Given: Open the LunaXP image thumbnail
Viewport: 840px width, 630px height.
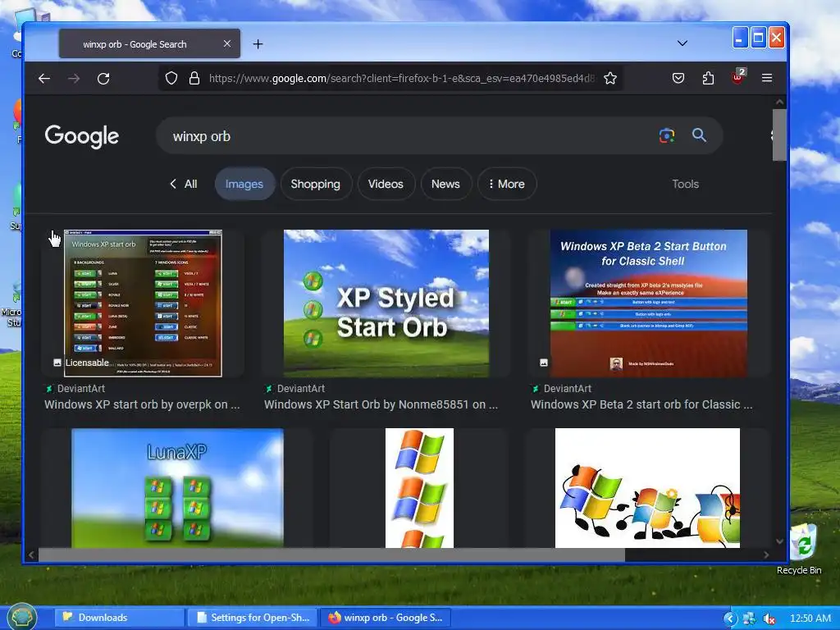Looking at the screenshot, I should (x=177, y=488).
